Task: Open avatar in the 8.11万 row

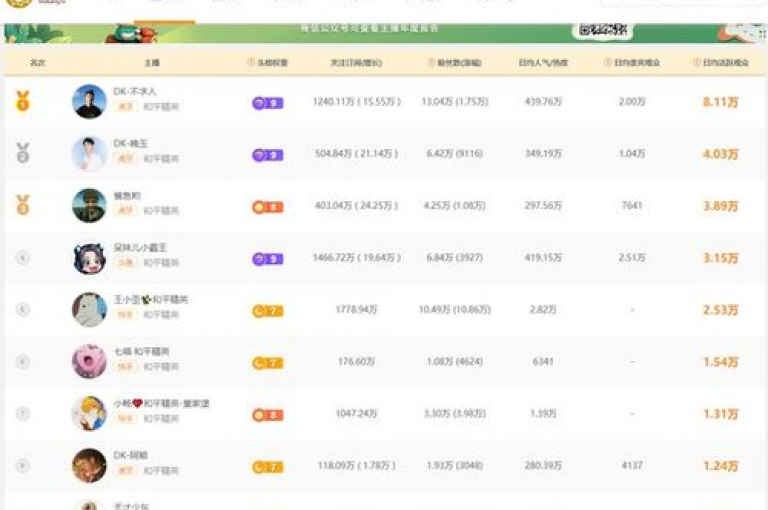Action: click(x=89, y=101)
